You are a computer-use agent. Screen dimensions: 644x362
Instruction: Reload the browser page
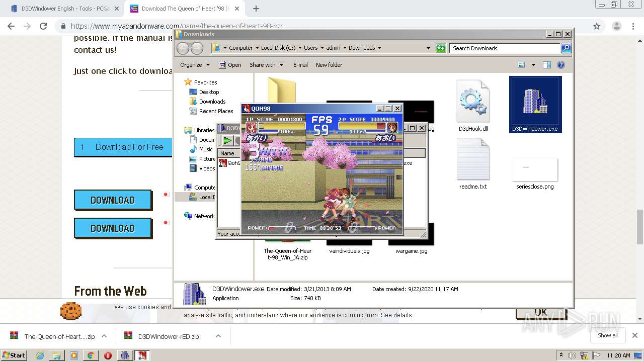point(43,26)
